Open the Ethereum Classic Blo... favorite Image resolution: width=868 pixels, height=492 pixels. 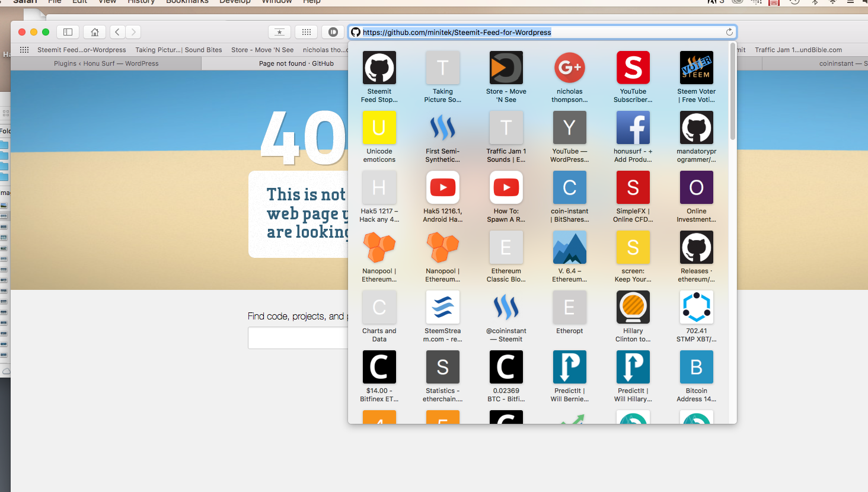coord(506,247)
